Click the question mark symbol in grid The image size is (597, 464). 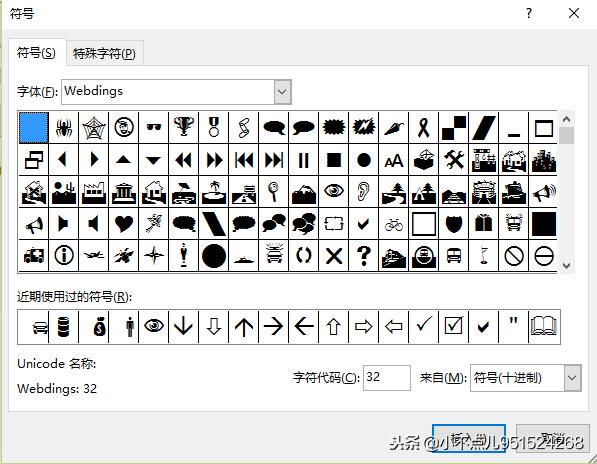[364, 256]
